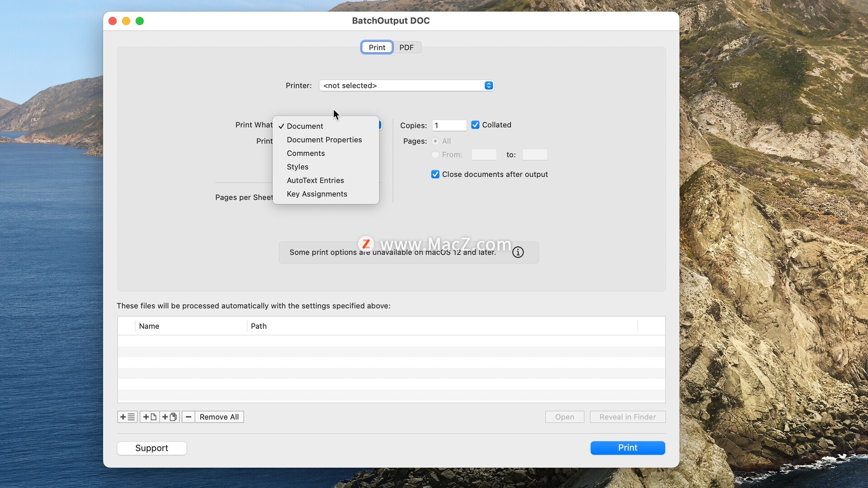This screenshot has height=488, width=868.
Task: Zoom the window with the green button
Action: (x=140, y=21)
